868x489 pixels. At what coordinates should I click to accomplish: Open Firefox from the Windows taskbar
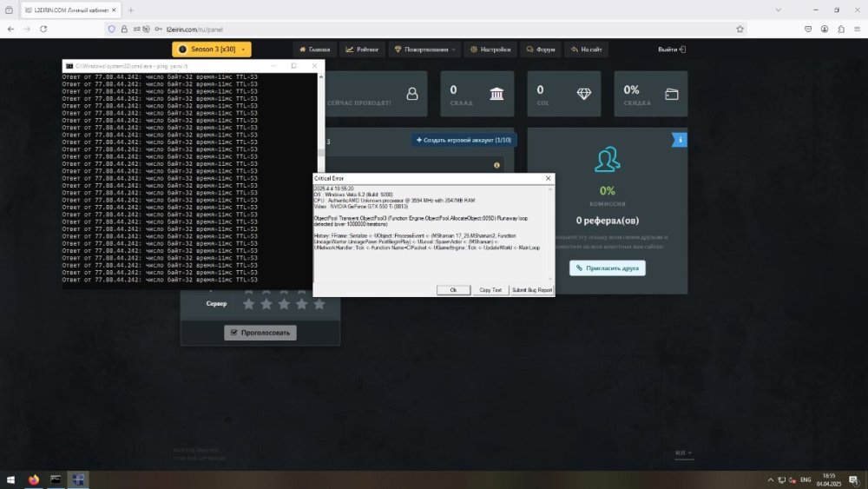[34, 479]
